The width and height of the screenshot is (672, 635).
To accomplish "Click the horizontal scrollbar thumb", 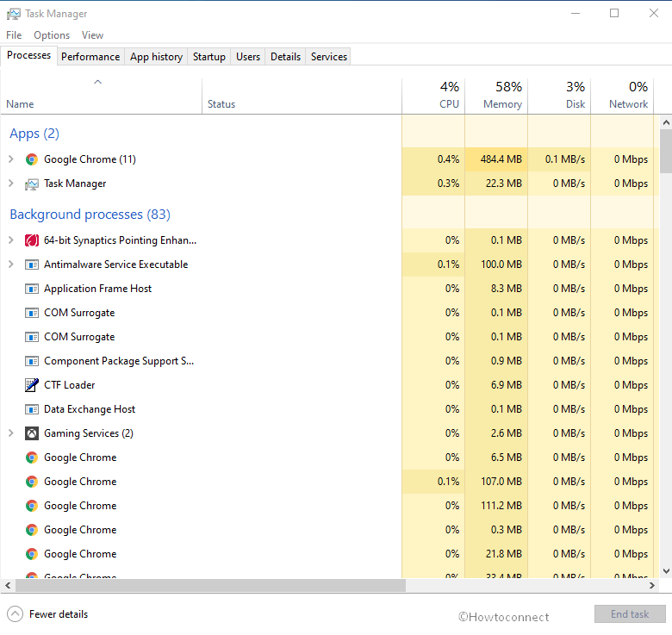I will tap(210, 585).
